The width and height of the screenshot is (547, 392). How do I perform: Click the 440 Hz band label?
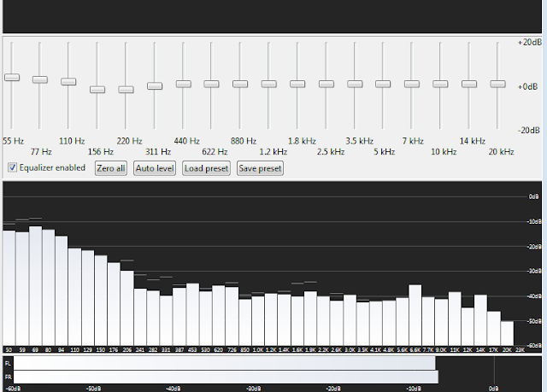click(x=186, y=141)
